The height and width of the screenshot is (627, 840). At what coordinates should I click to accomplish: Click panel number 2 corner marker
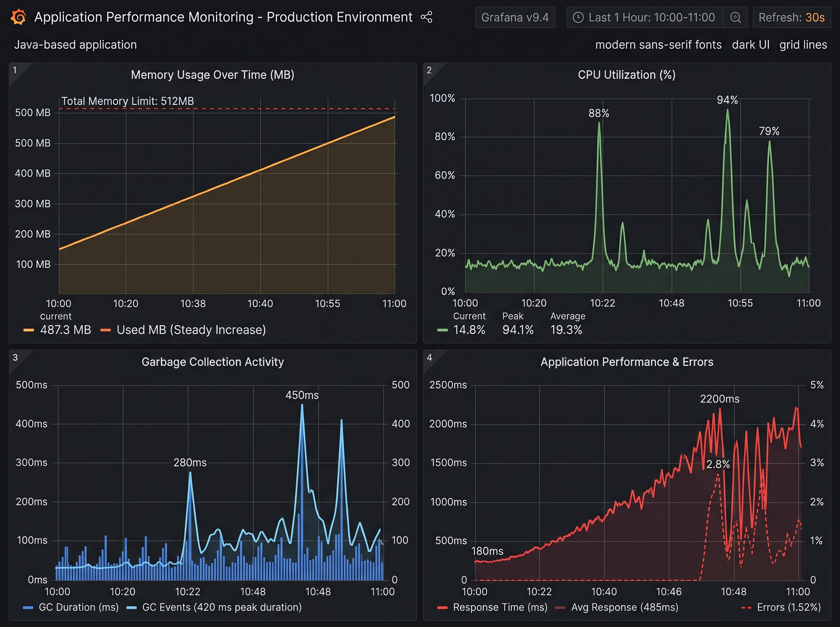pos(429,70)
